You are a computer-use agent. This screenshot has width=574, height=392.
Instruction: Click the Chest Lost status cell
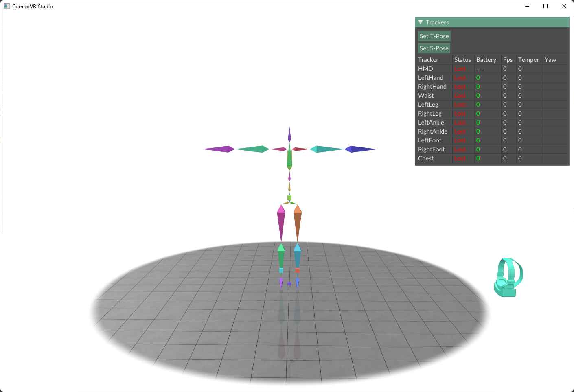[460, 158]
